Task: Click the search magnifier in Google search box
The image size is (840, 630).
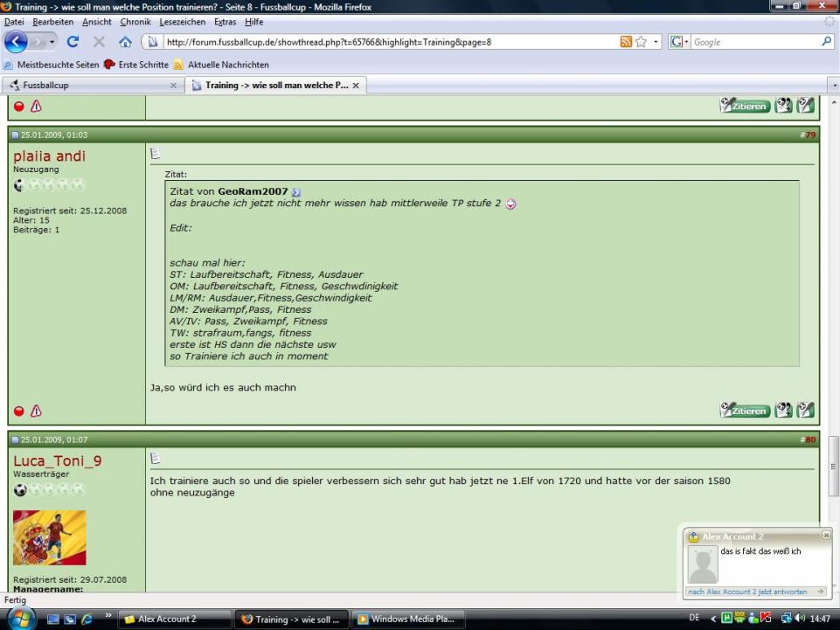Action: [827, 42]
